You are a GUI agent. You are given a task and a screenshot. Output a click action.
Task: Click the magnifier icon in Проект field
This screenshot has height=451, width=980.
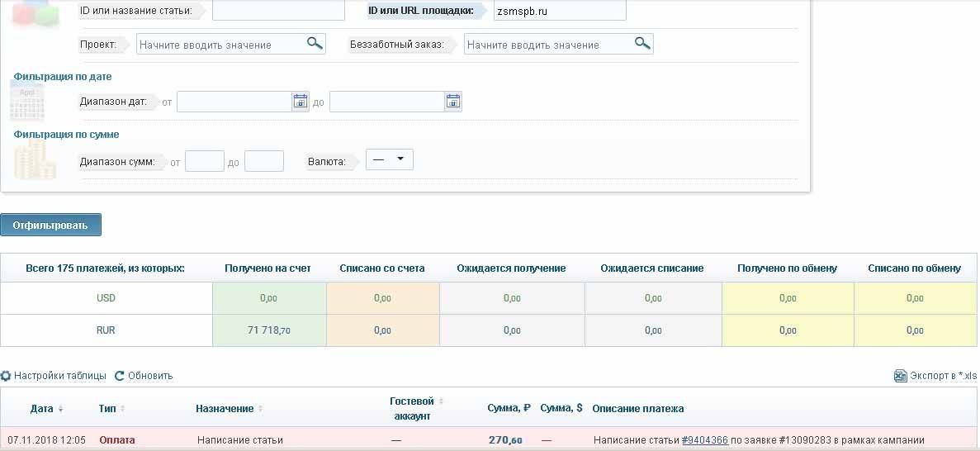tap(314, 44)
